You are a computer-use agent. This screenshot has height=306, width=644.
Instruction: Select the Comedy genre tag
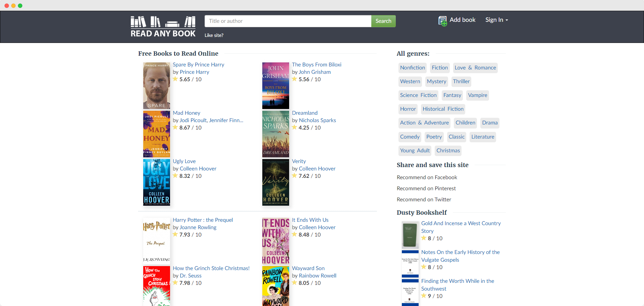point(410,137)
